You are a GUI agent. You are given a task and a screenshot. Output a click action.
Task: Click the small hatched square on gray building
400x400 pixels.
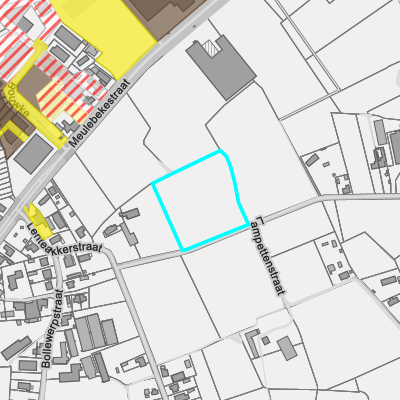[x=212, y=47]
